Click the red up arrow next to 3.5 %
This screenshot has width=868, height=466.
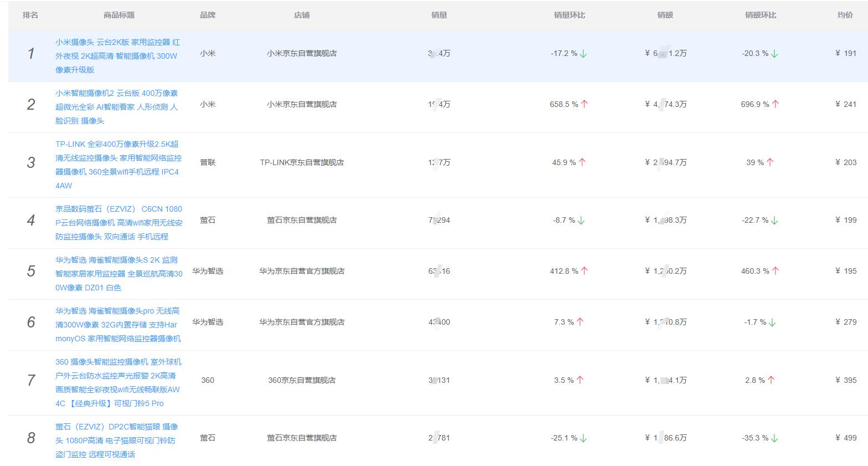[x=580, y=380]
